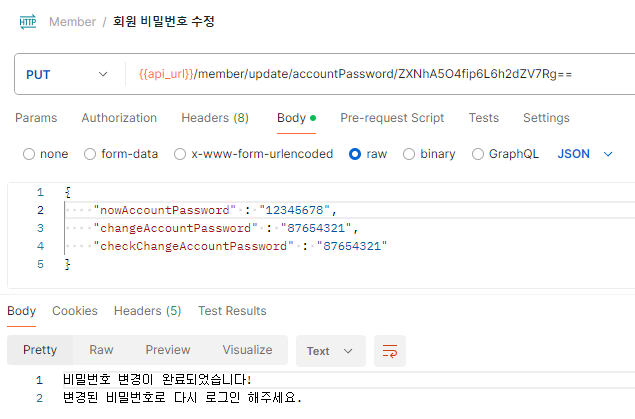Click the "12345678" value in body
The image size is (635, 419).
(x=294, y=210)
